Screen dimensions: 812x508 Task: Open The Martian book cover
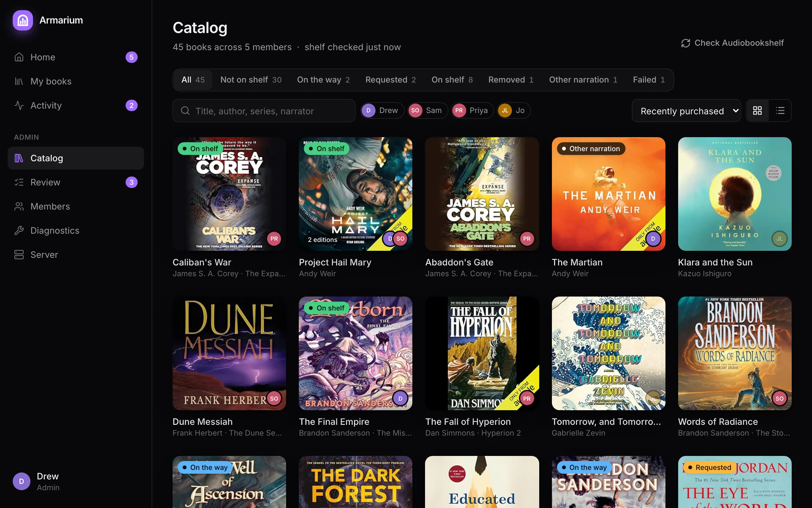pyautogui.click(x=608, y=194)
